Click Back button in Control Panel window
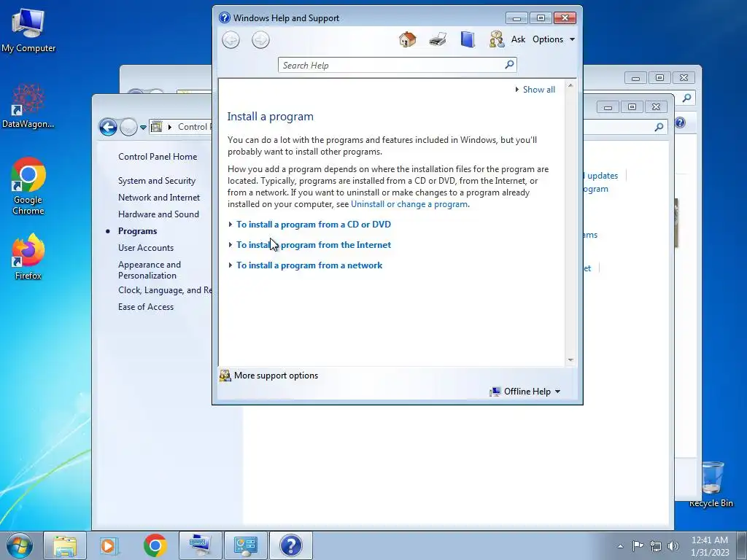 click(x=108, y=127)
